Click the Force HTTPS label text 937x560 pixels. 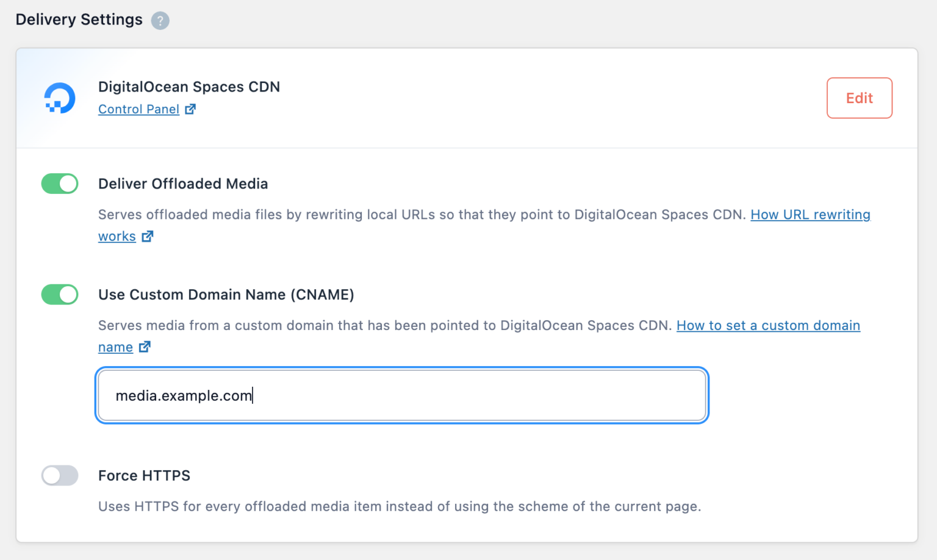click(x=144, y=475)
